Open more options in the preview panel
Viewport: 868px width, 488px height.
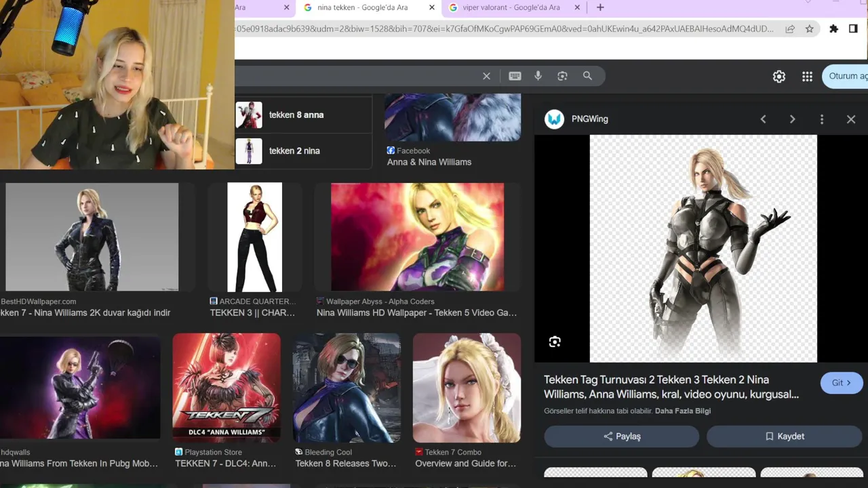822,119
